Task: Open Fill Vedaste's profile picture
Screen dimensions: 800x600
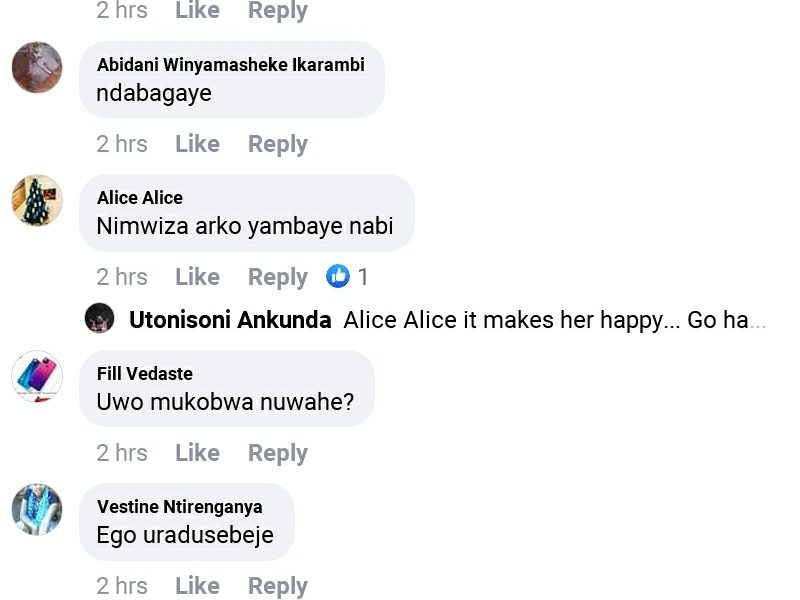Action: click(37, 377)
